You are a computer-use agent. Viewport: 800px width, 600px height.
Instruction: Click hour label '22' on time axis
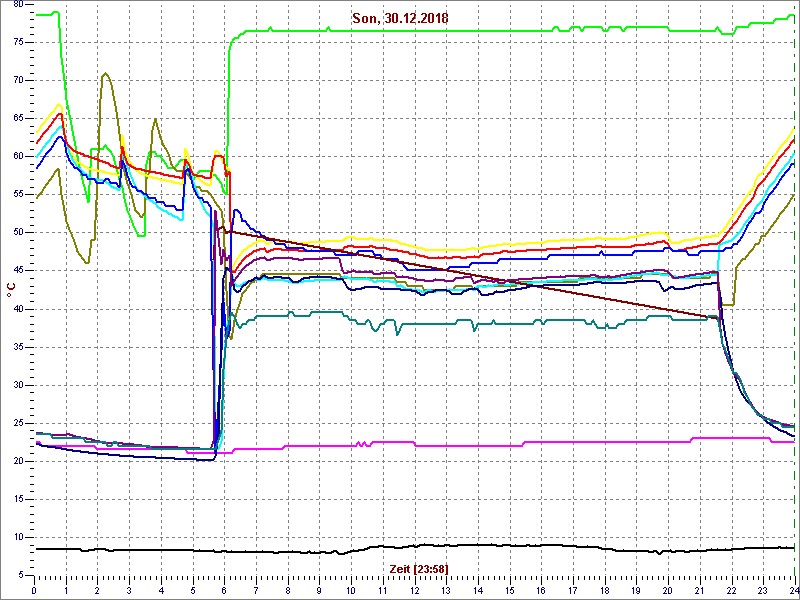(732, 590)
